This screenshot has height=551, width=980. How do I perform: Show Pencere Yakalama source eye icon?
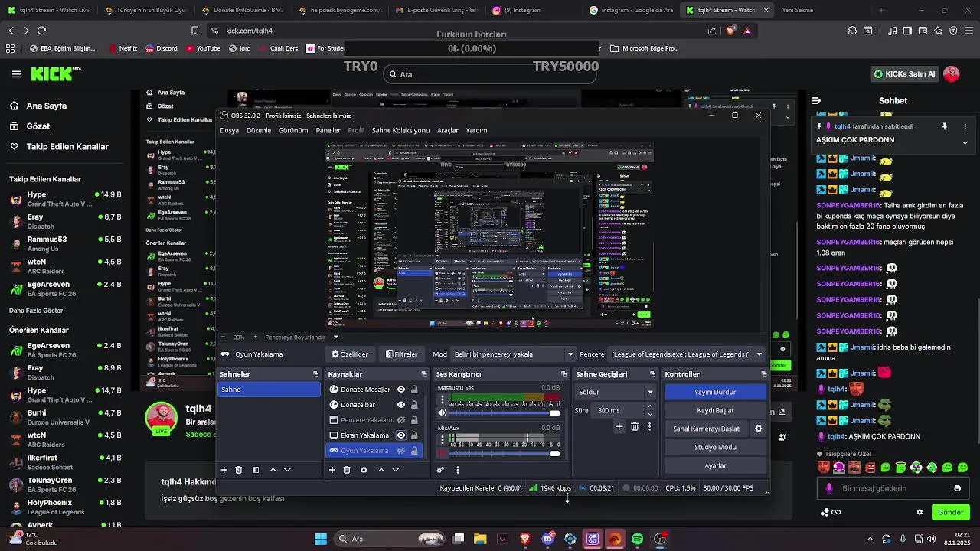point(401,420)
